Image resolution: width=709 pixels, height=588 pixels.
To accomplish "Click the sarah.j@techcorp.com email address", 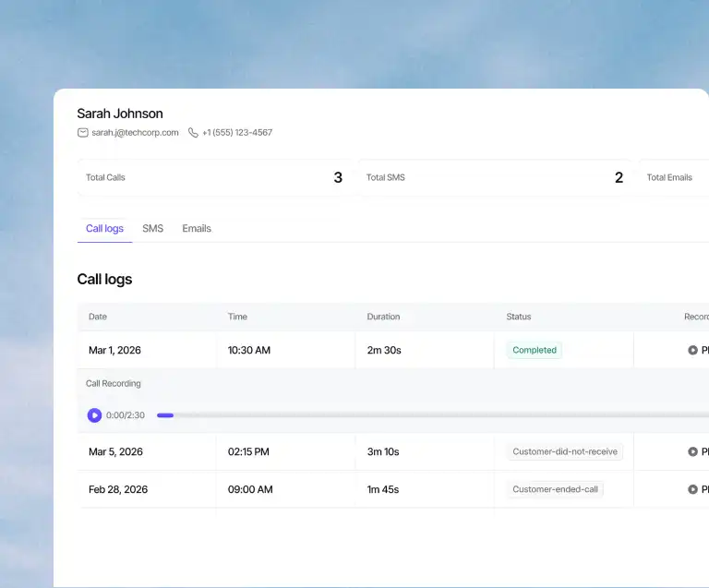I will [x=135, y=132].
